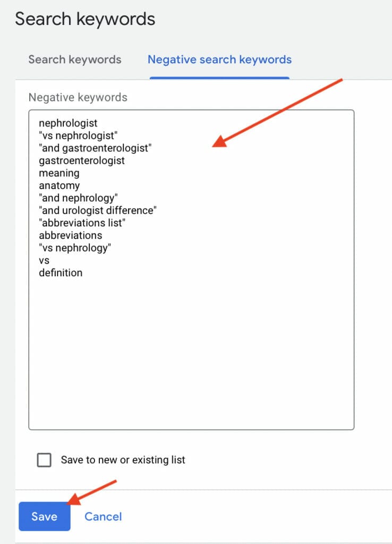Click the "and urologist difference" keyword

click(x=98, y=210)
